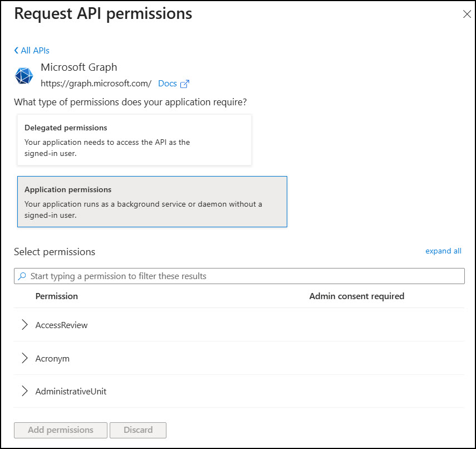Click the X to close Request API permissions

tap(467, 14)
